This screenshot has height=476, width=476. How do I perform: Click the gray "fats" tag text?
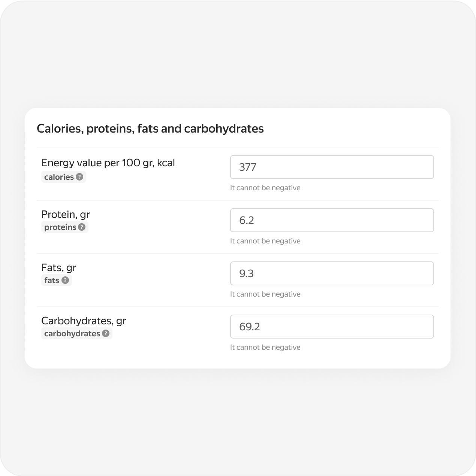(52, 281)
